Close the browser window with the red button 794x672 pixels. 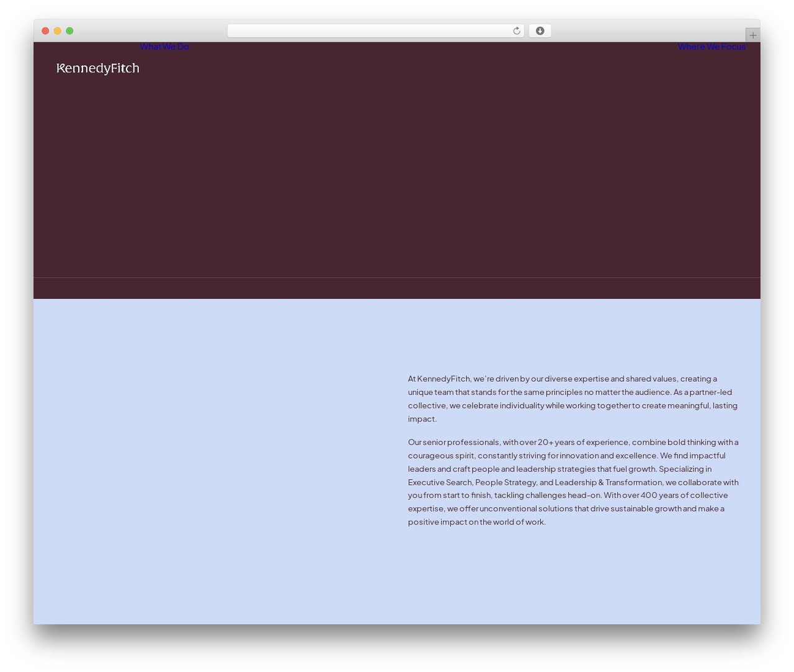pos(45,31)
